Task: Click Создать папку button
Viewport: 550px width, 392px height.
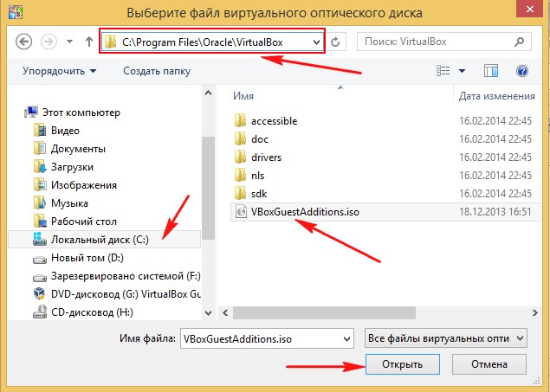Action: click(157, 71)
